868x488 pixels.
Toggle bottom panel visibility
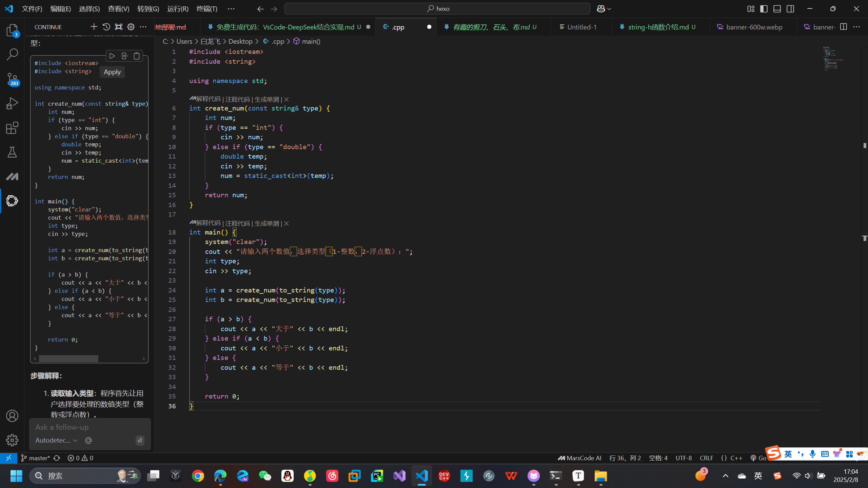(x=777, y=9)
